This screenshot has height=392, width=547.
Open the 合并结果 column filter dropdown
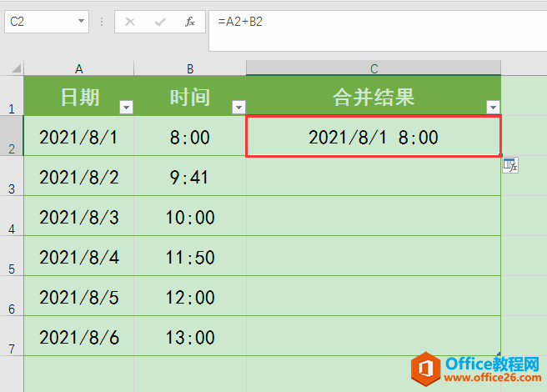click(494, 107)
